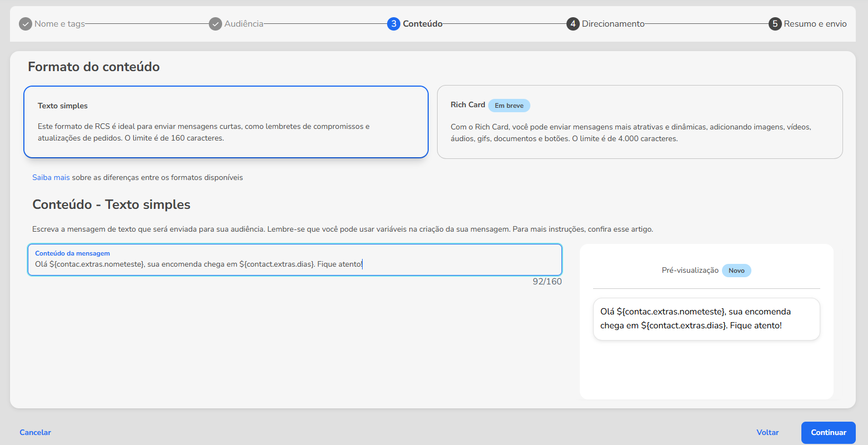Click the Conteúdo - Texto simples heading
The image size is (868, 445).
pyautogui.click(x=111, y=204)
